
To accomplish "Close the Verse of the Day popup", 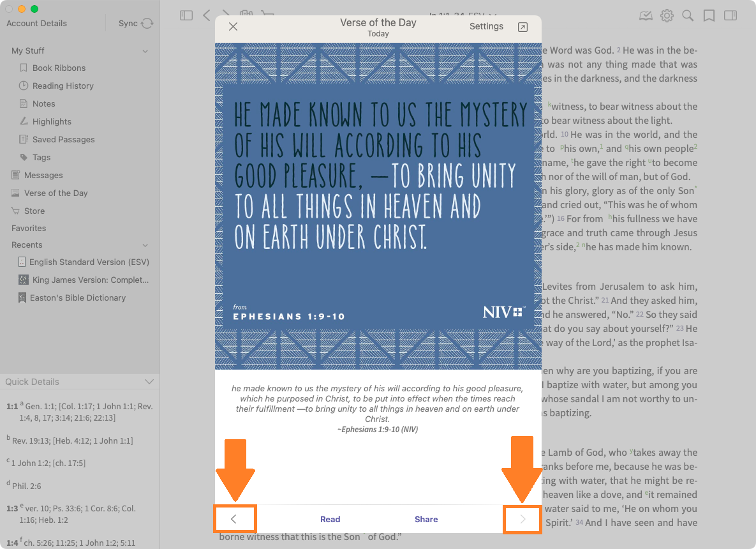I will click(x=233, y=27).
